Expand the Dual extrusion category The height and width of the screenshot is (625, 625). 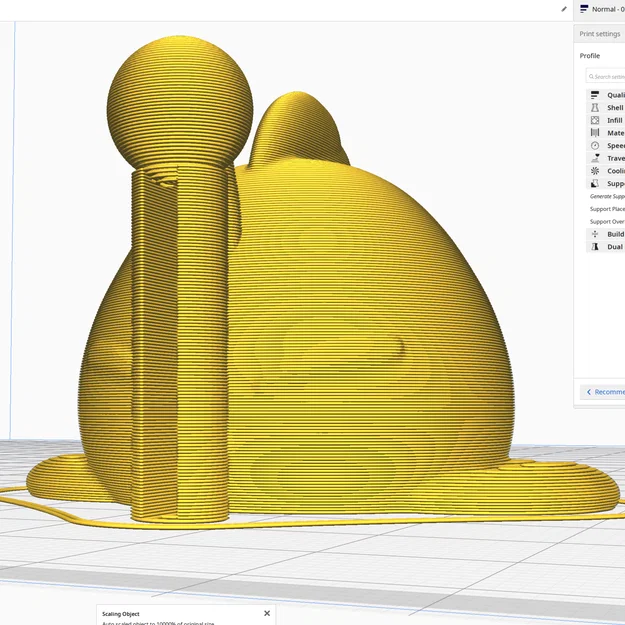point(606,247)
